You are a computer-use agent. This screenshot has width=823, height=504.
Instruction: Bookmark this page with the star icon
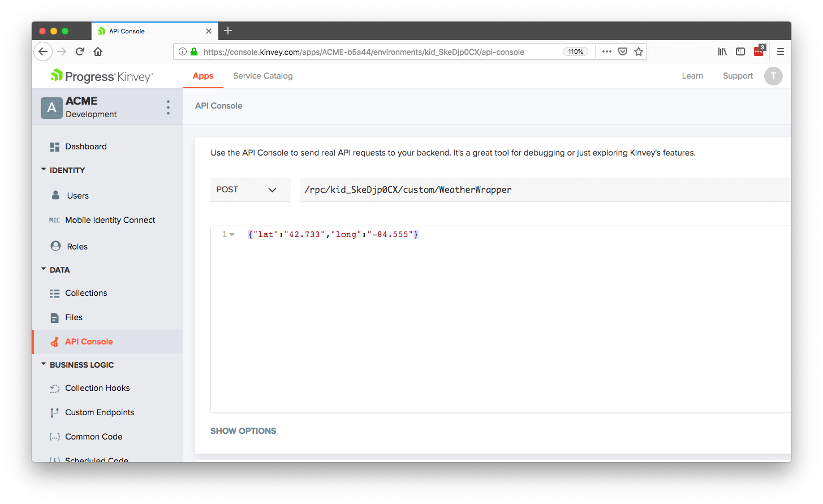639,51
